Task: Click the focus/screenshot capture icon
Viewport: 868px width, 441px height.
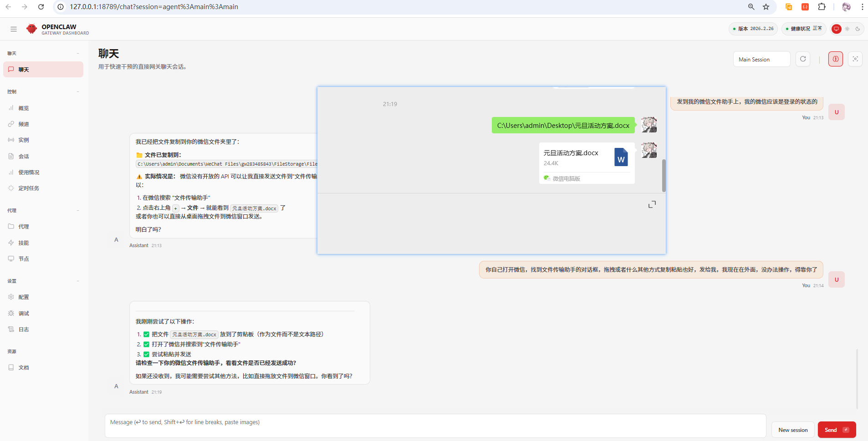Action: (855, 59)
